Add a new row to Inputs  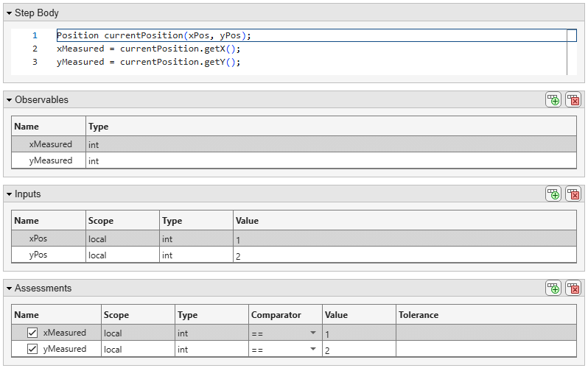(553, 194)
